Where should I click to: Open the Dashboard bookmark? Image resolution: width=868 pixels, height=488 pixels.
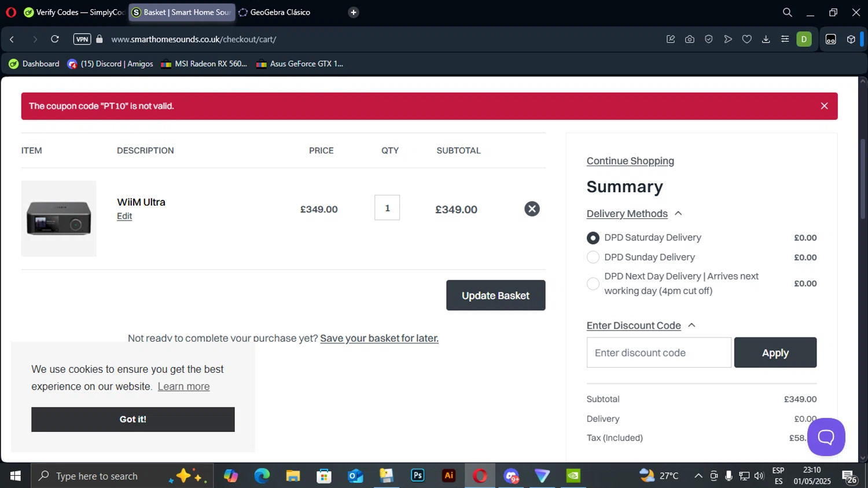pos(34,64)
